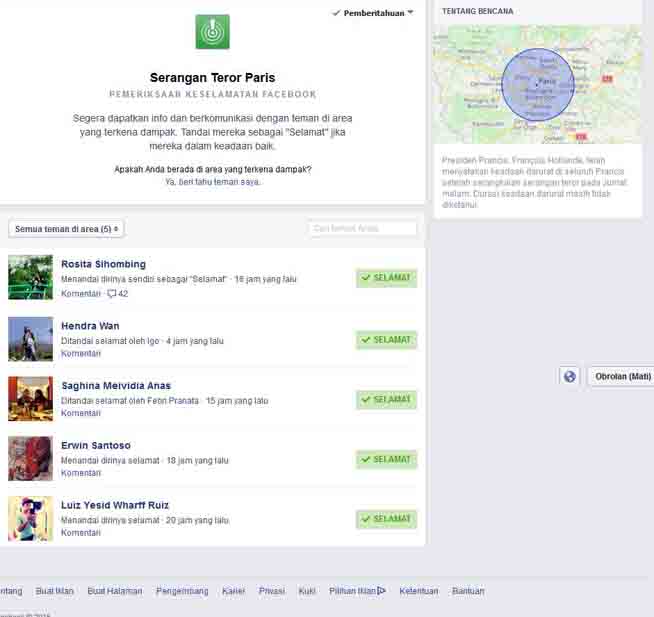Viewport: 654px width, 617px height.
Task: Click the friend search input field
Action: 362,228
